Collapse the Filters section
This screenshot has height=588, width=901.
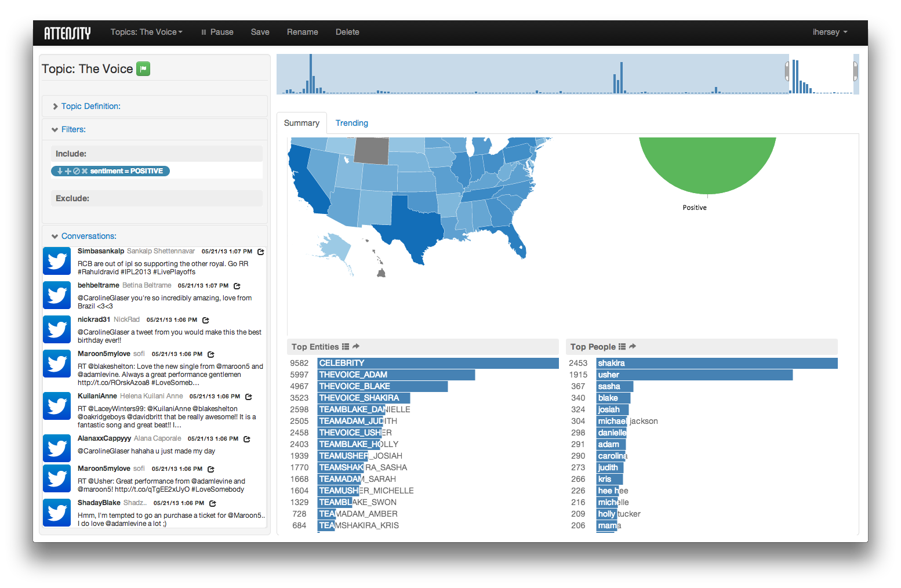coord(73,129)
